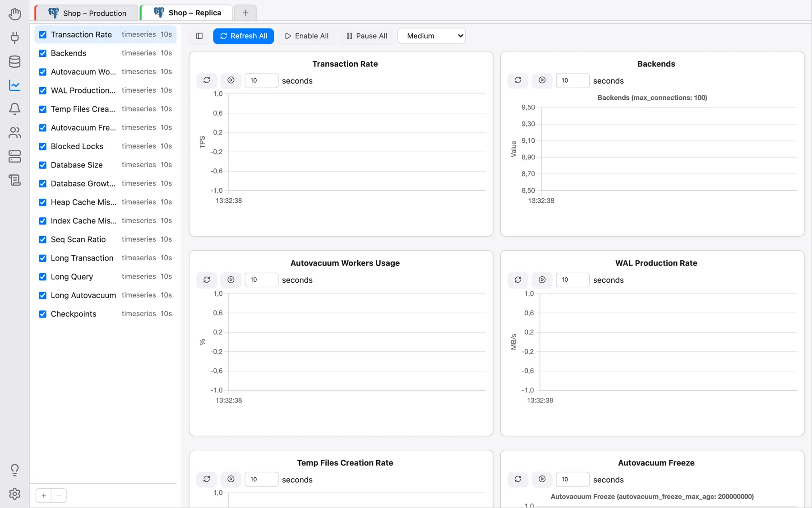This screenshot has width=812, height=508.
Task: Open the plug connections icon in sidebar
Action: click(x=14, y=37)
